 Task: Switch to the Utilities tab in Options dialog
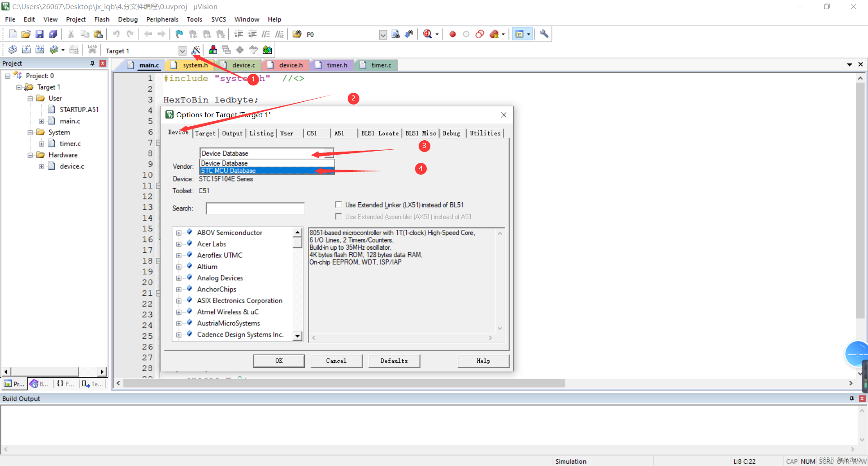[x=485, y=133]
